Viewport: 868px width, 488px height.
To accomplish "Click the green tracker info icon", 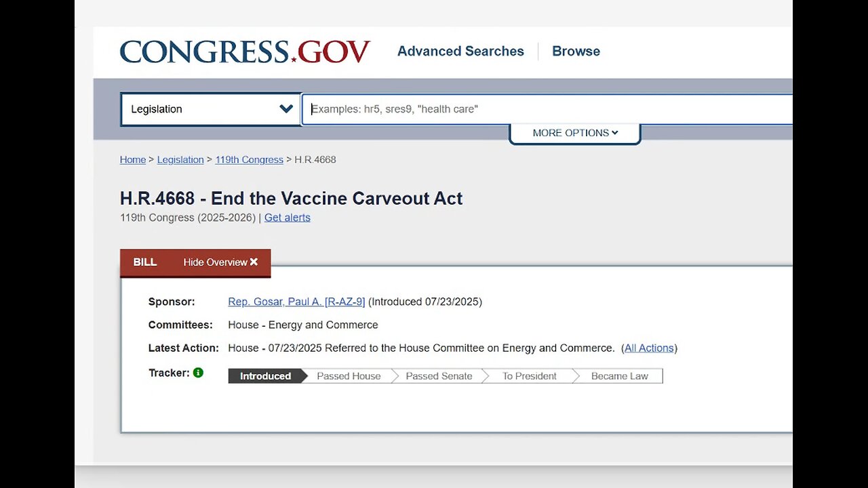I will click(x=198, y=373).
